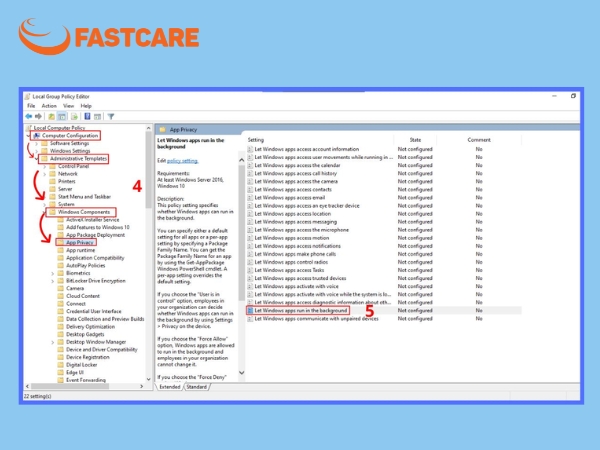
Task: Click the Windows Settings folder icon
Action: (x=44, y=151)
